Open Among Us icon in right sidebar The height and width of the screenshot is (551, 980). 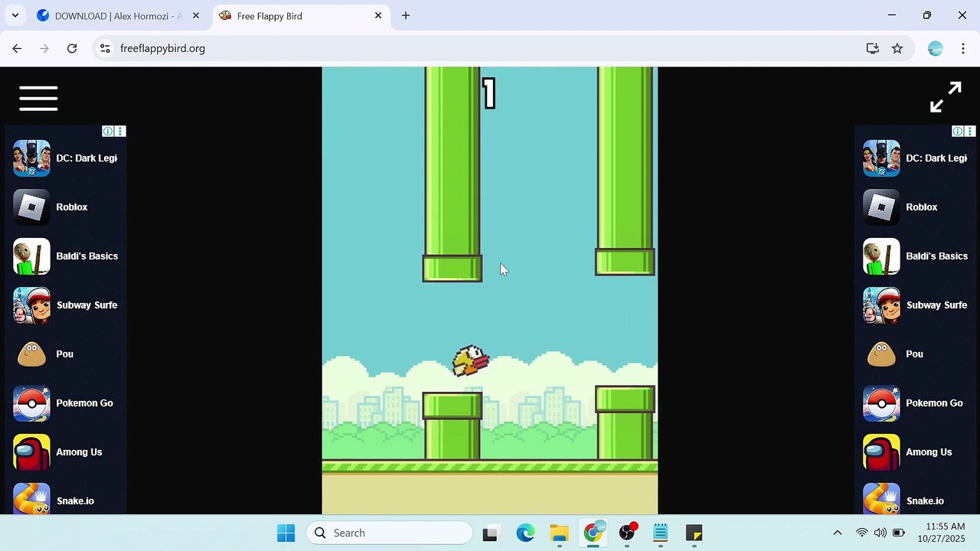[881, 452]
